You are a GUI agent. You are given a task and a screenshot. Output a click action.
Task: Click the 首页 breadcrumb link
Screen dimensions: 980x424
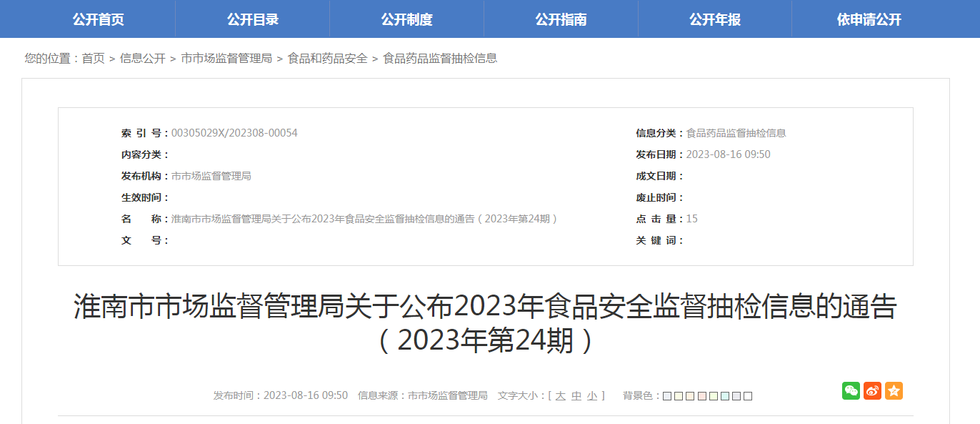(x=93, y=59)
